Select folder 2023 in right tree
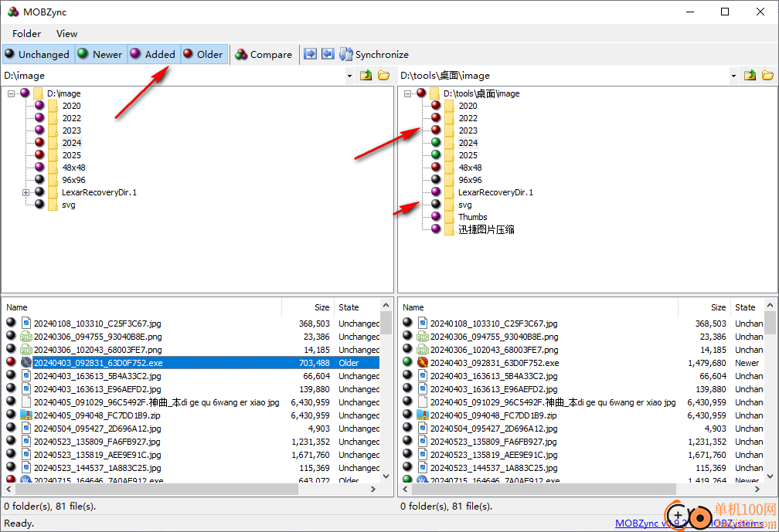The image size is (779, 532). coord(468,130)
